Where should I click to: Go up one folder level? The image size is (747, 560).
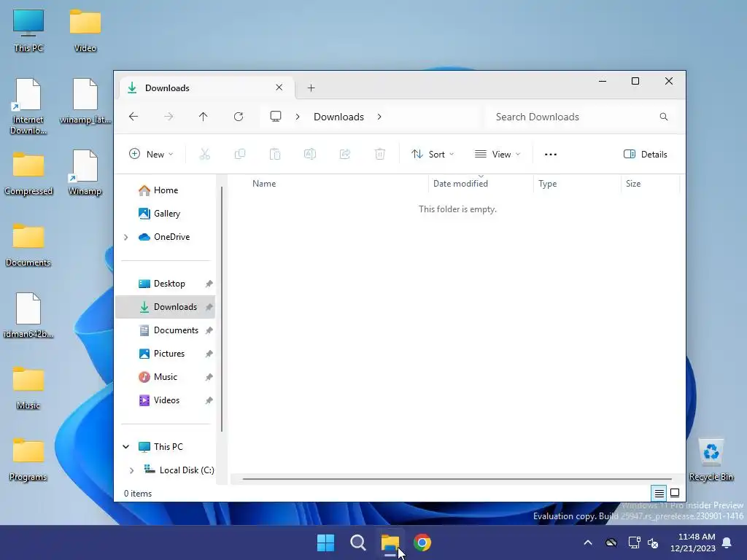[x=203, y=117]
